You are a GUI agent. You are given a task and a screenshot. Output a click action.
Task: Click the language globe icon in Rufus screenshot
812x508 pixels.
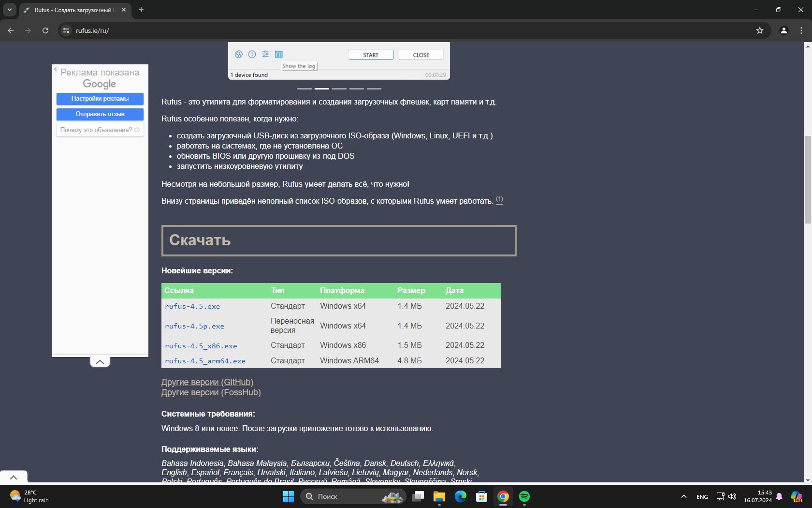coord(239,54)
